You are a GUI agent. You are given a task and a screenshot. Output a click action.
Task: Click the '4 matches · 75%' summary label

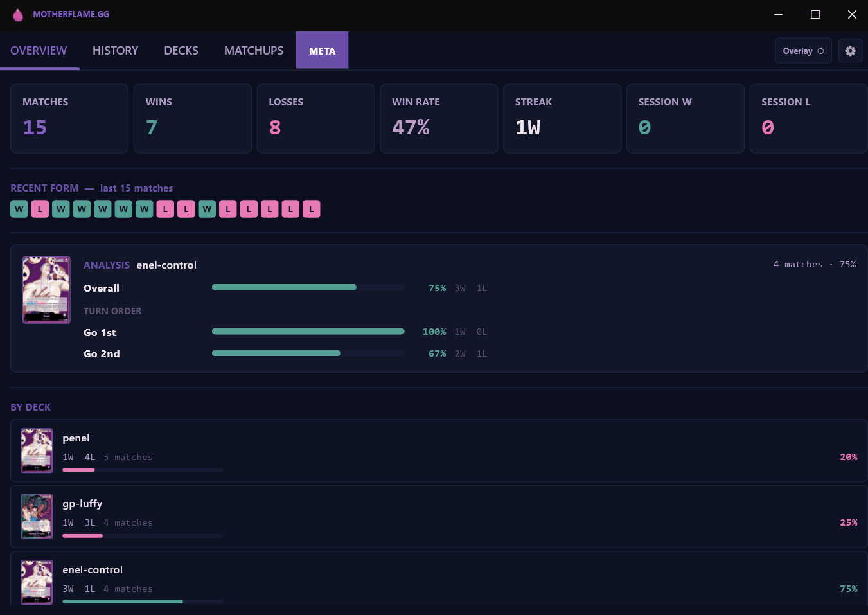click(814, 264)
